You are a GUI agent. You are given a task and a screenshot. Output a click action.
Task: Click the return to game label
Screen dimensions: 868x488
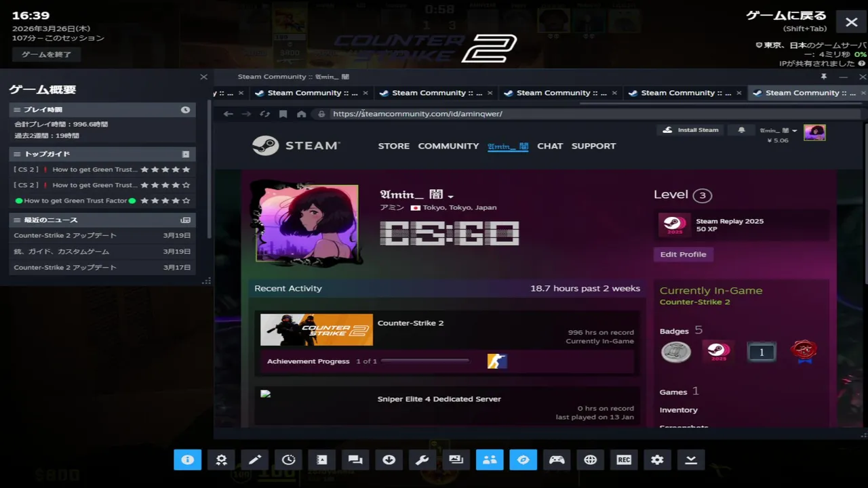(786, 16)
